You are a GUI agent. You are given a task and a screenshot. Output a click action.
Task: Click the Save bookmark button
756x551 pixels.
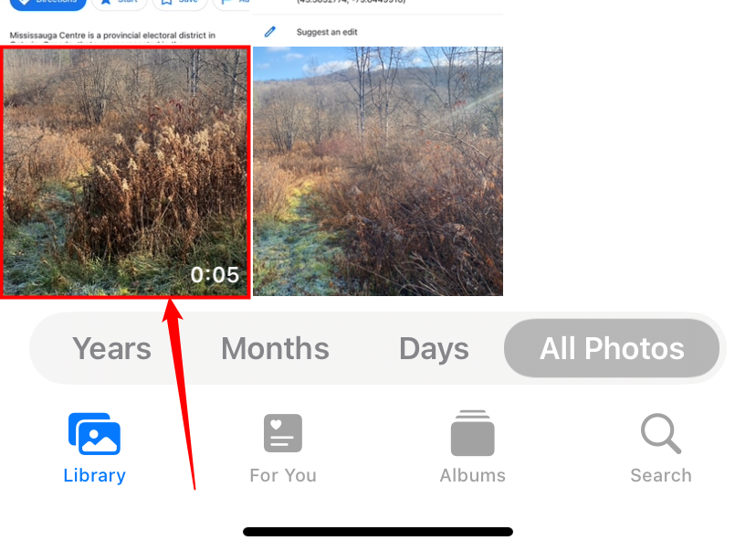tap(180, 4)
